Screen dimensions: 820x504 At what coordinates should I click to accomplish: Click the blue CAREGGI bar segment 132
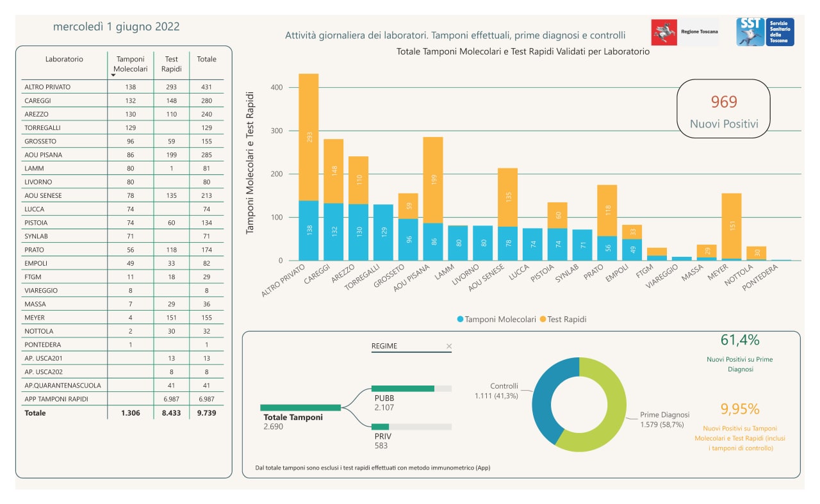[333, 232]
